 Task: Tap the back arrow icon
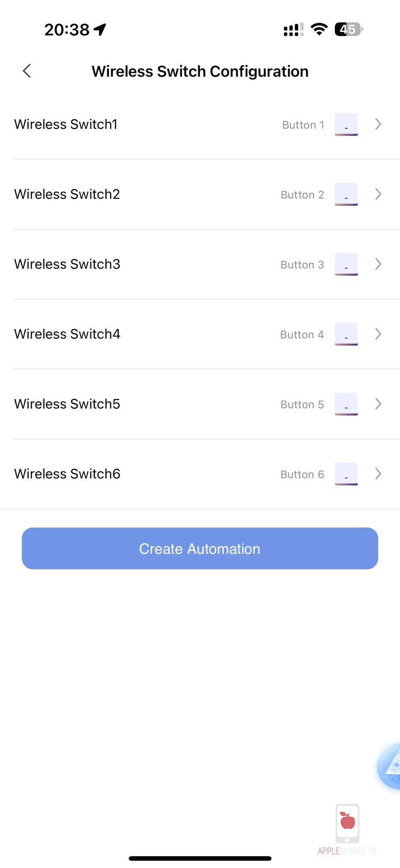pos(27,71)
